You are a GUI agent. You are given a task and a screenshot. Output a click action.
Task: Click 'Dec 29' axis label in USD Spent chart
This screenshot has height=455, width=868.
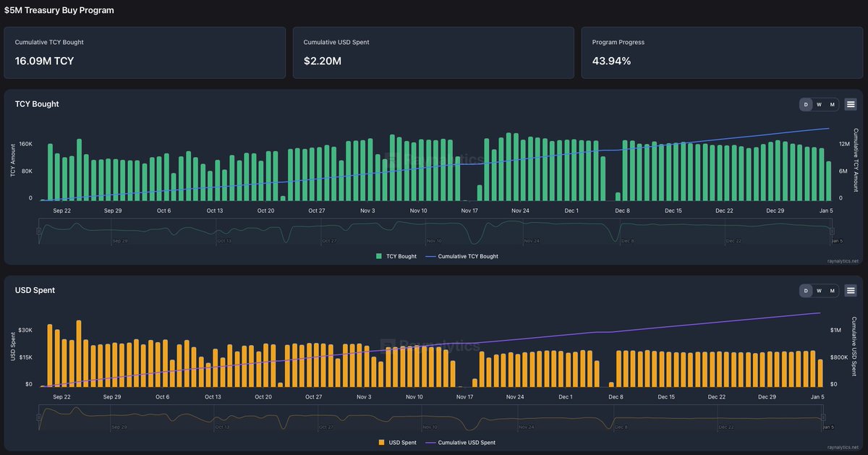pyautogui.click(x=767, y=397)
